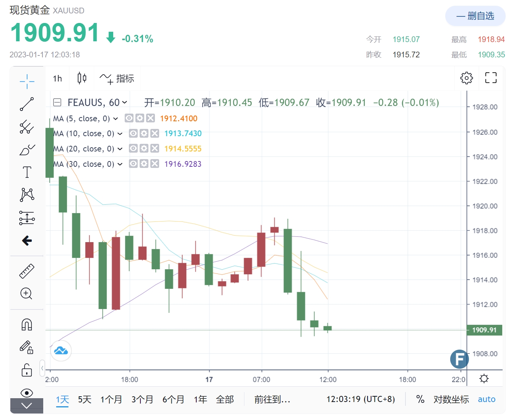516x420 pixels.
Task: Hide the MA 5 indicator
Action: [x=129, y=118]
